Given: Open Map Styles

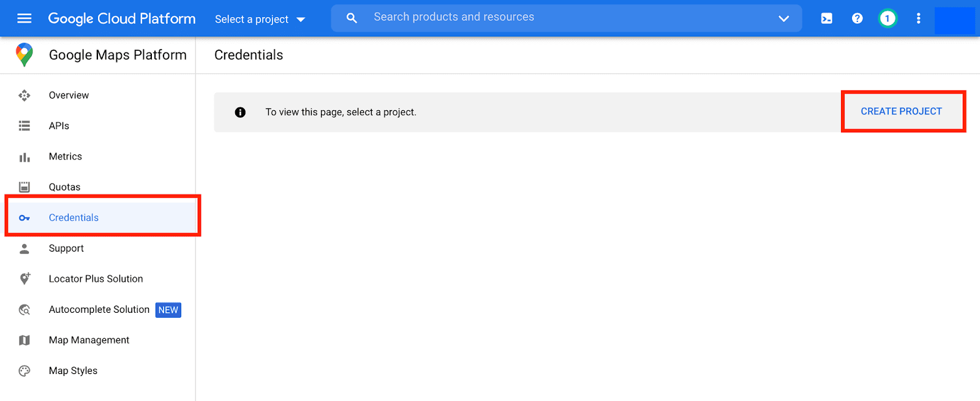Looking at the screenshot, I should [x=73, y=370].
